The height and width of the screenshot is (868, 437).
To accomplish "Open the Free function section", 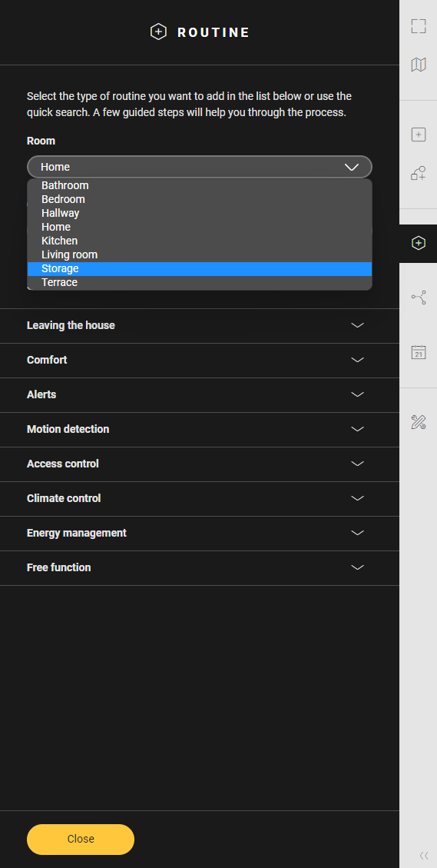I will [200, 567].
